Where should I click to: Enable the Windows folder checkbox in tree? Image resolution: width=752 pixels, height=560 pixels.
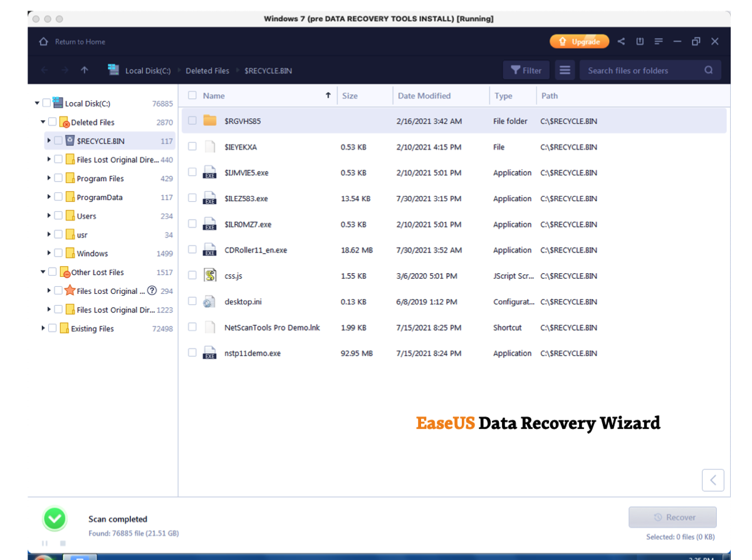(x=58, y=253)
